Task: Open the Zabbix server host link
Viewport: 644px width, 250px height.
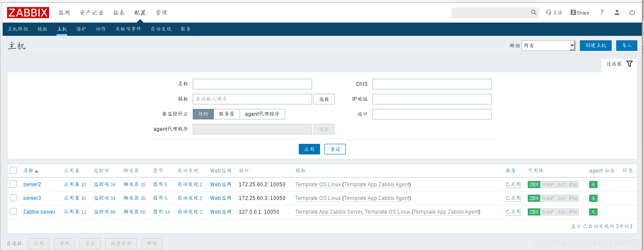Action: pyautogui.click(x=39, y=212)
